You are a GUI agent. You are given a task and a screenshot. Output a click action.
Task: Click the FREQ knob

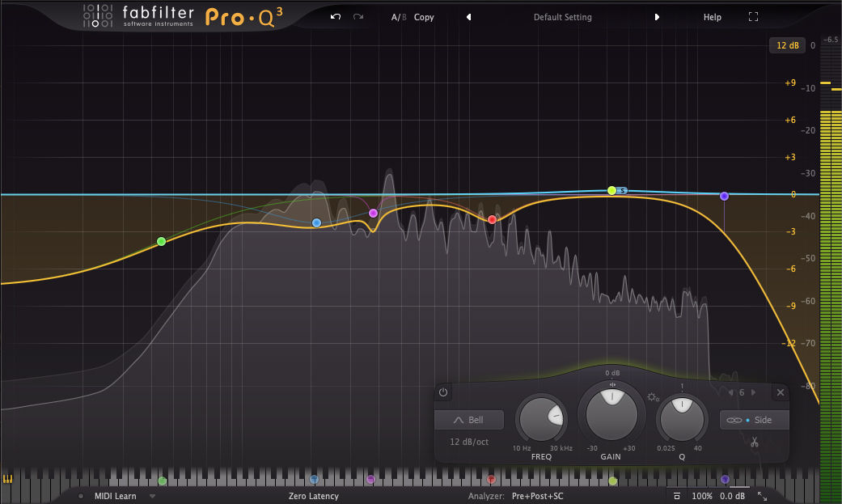pos(541,420)
